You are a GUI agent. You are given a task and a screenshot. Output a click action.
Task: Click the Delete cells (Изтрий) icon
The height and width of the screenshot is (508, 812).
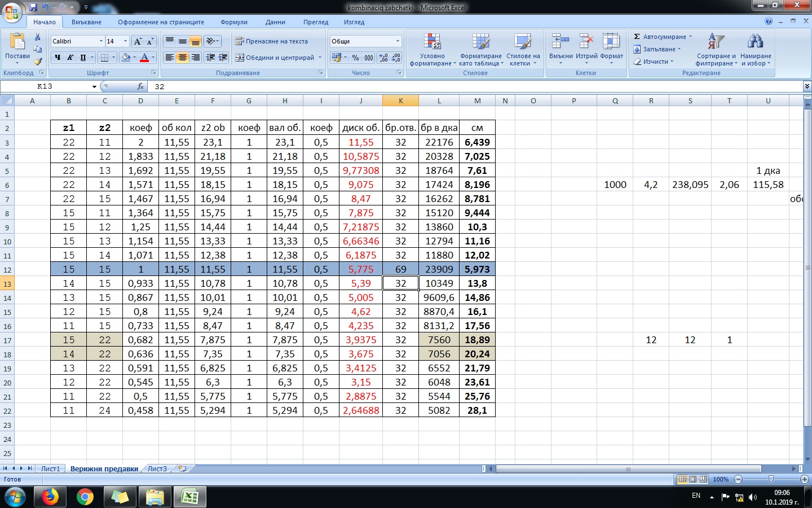pos(586,47)
